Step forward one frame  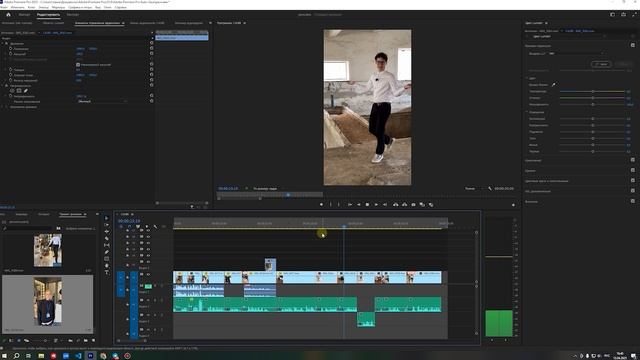pos(376,204)
